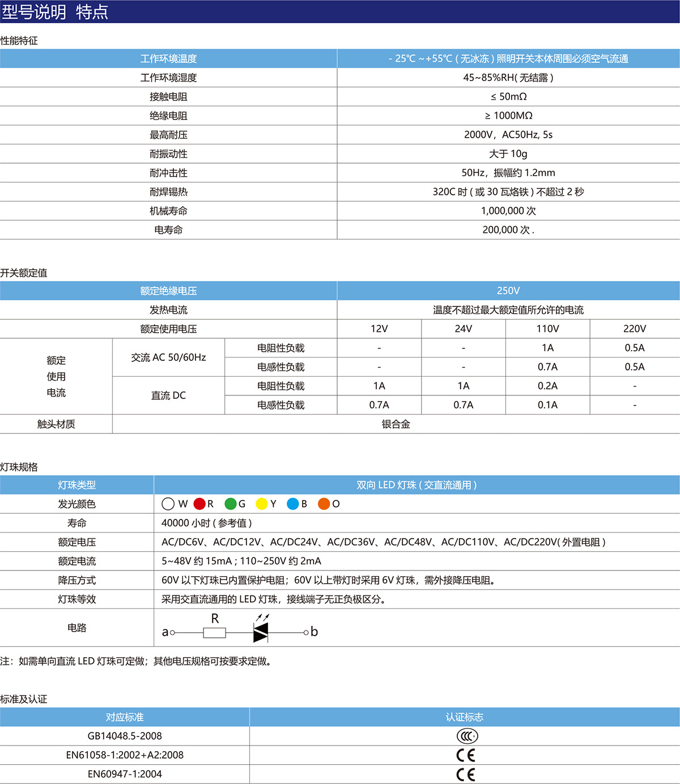Click the LED diode symbol in circuit
The image size is (680, 784).
coord(261,632)
